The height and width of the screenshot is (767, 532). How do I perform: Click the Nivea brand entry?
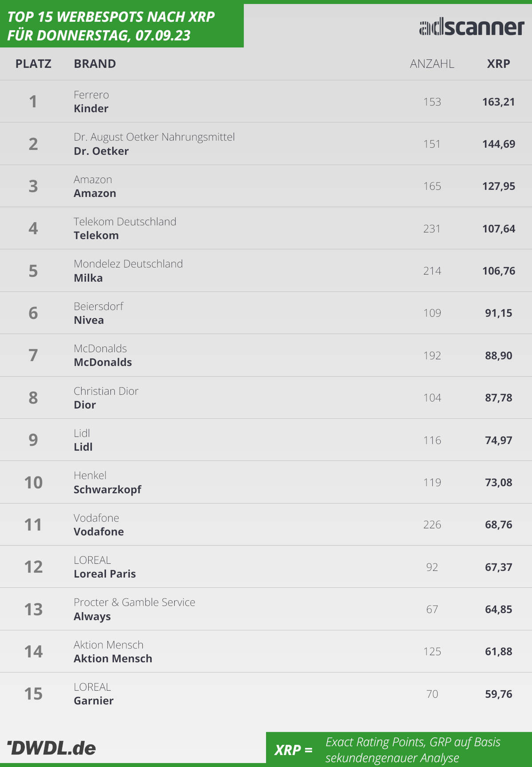tap(89, 320)
